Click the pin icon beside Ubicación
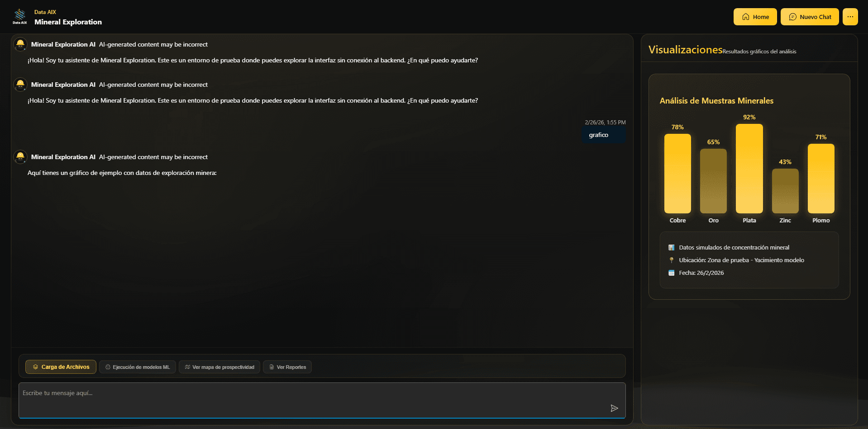 672,260
